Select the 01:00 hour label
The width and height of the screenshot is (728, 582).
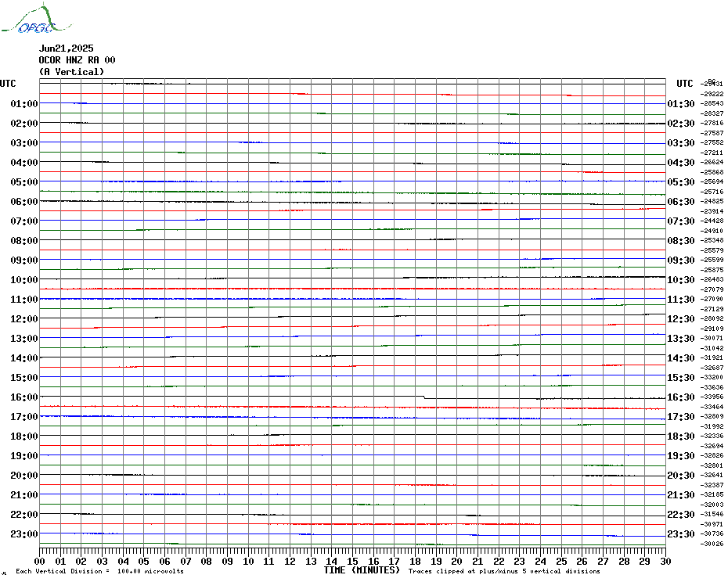click(24, 103)
